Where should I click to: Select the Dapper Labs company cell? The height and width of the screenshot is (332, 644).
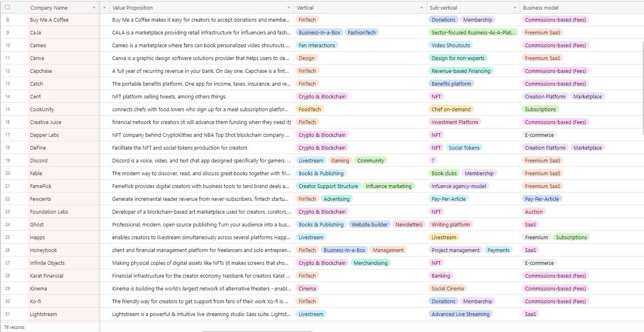pyautogui.click(x=63, y=135)
